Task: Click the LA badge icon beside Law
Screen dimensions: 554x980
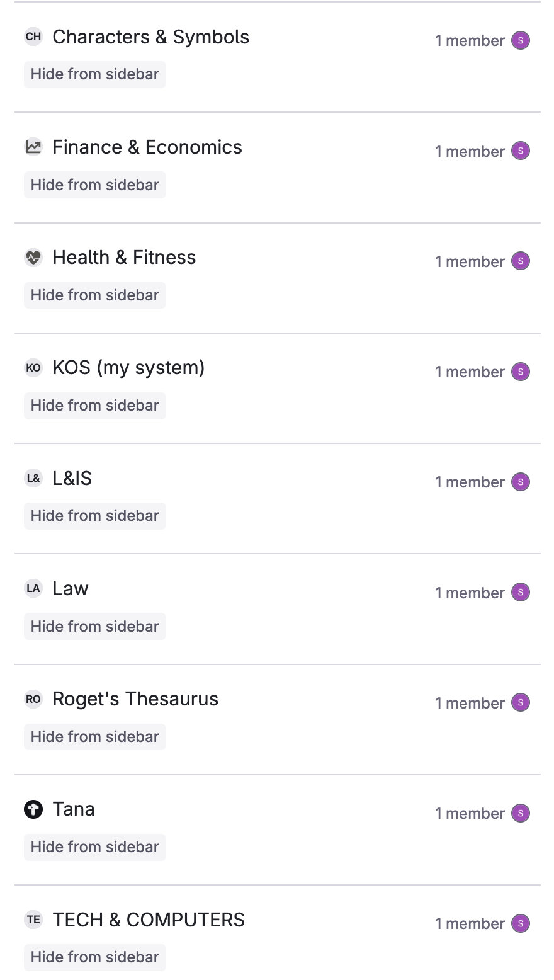Action: (33, 589)
